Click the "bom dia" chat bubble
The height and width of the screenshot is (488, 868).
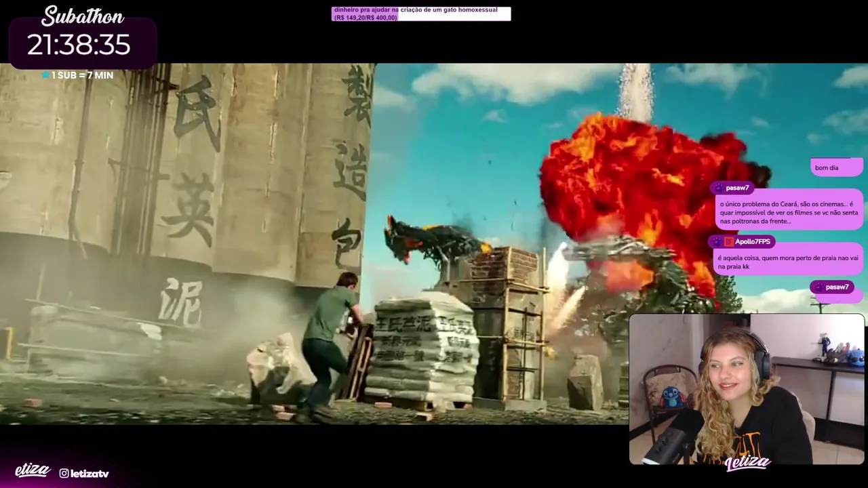tap(837, 167)
